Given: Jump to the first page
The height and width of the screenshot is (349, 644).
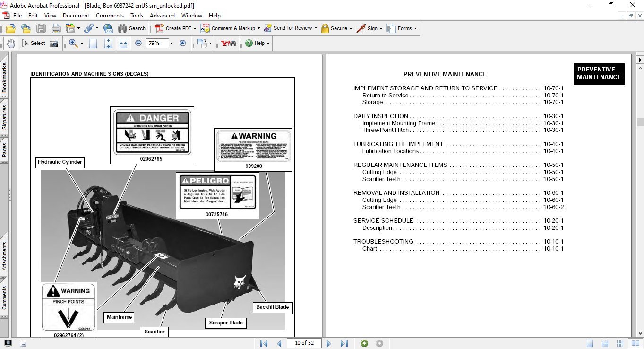Looking at the screenshot, I should 264,343.
